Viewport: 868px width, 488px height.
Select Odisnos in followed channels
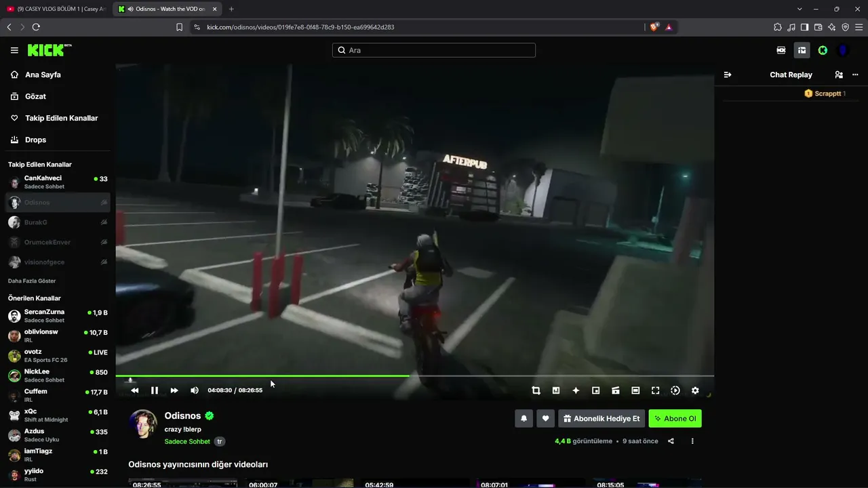pyautogui.click(x=58, y=203)
